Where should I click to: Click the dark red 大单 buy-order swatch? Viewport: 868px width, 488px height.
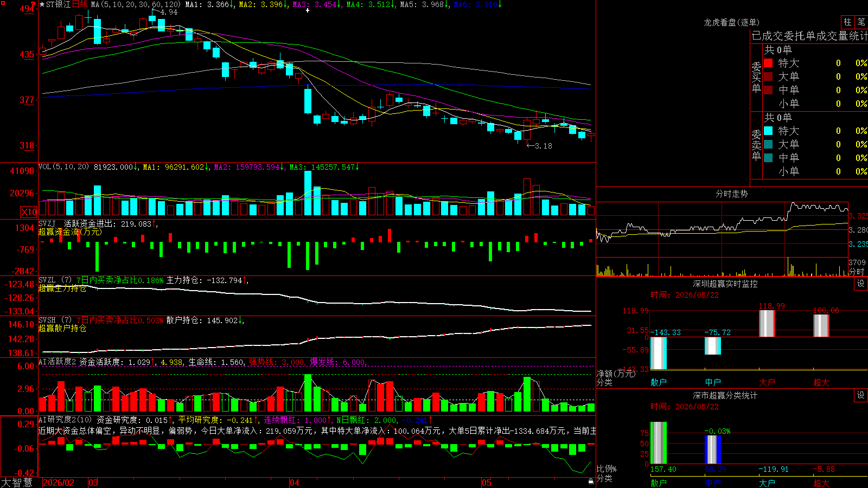(x=768, y=76)
